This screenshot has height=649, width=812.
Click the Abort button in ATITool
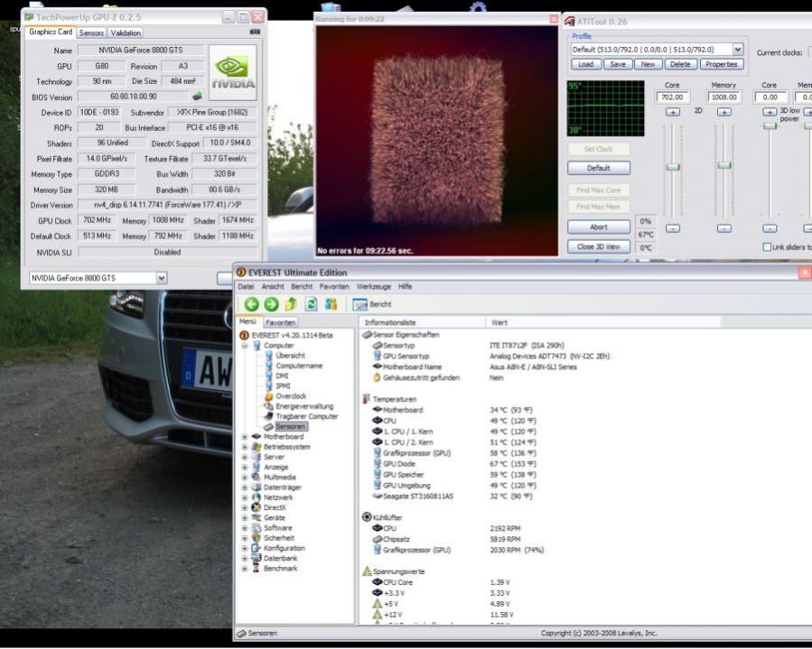point(599,227)
